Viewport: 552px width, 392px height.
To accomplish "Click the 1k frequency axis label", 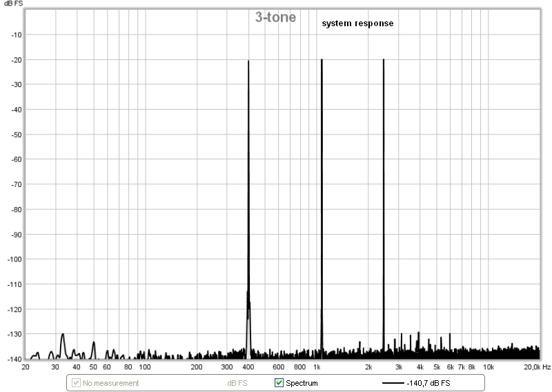I will 317,367.
